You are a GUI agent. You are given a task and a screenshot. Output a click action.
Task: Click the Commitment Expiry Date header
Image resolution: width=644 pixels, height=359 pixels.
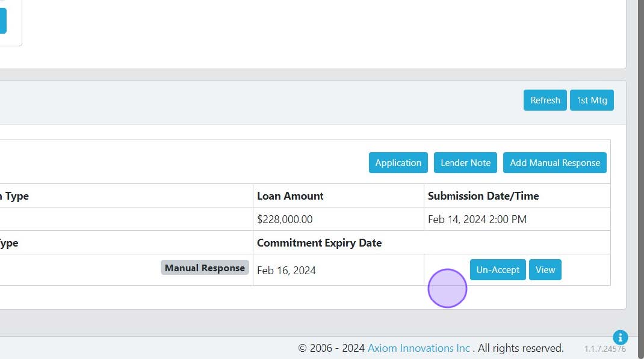coord(319,243)
